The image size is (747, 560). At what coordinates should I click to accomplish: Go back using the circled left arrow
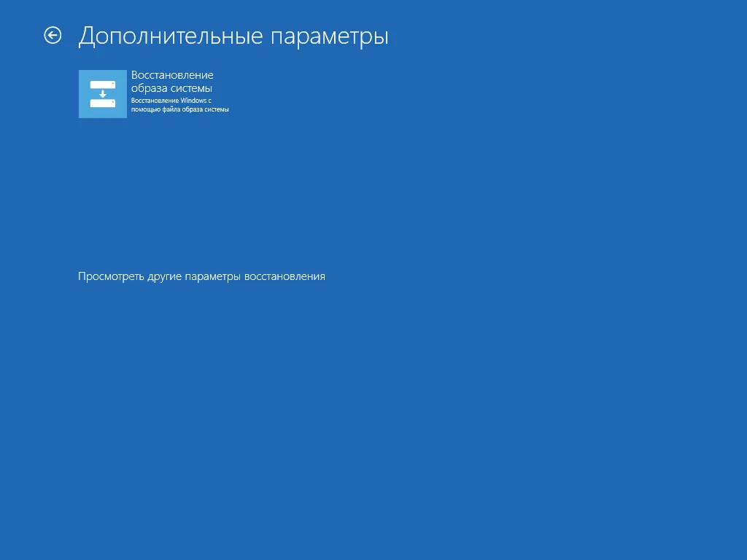[53, 36]
